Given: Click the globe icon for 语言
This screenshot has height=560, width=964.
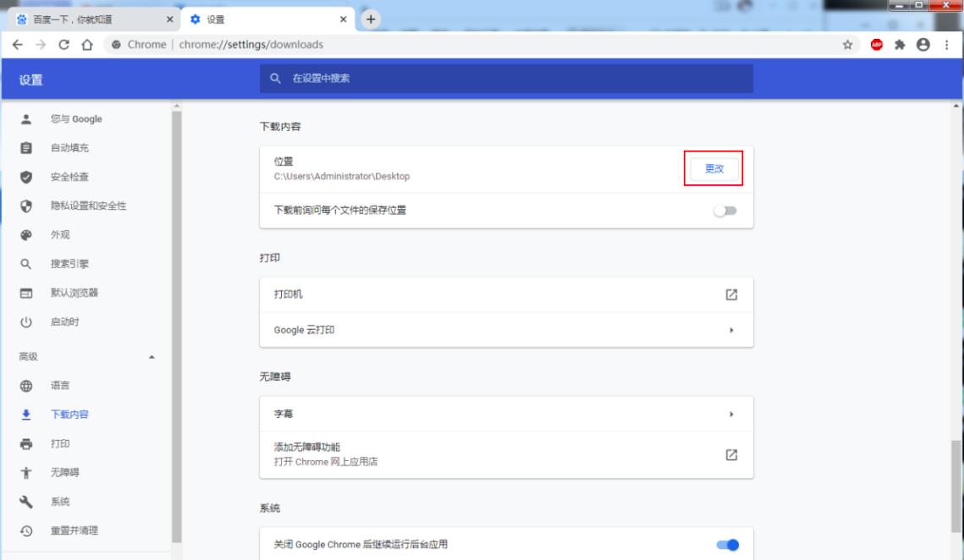Looking at the screenshot, I should tap(26, 386).
